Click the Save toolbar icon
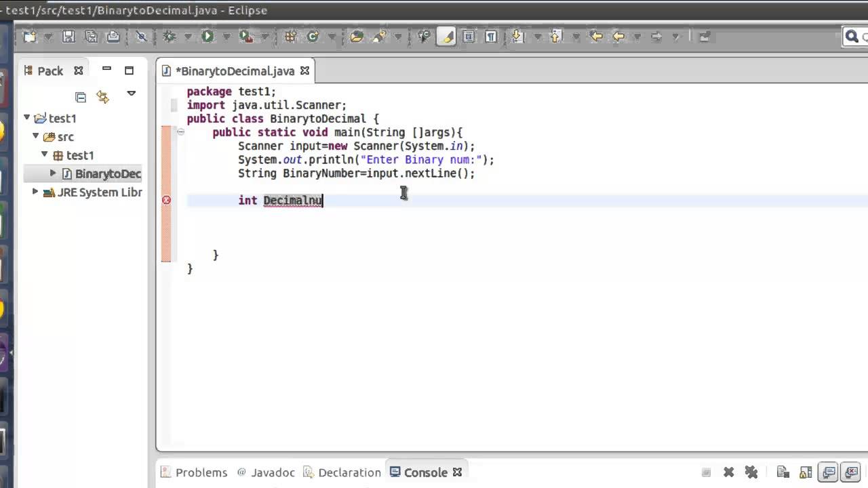868x488 pixels. 68,37
